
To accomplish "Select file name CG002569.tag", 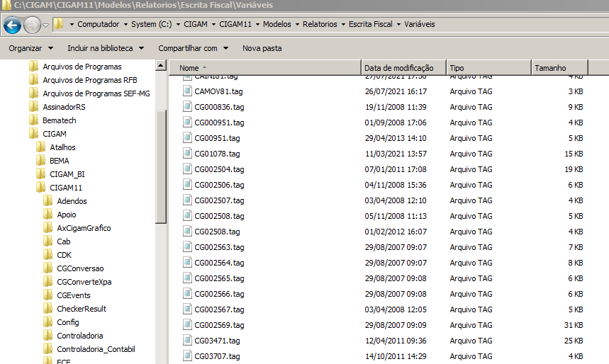I will [220, 325].
